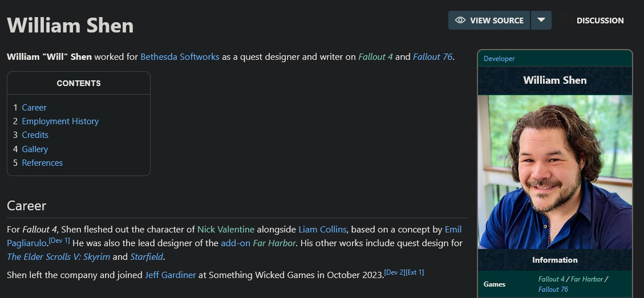644x298 pixels.
Task: Open the Nick Valentine link
Action: pyautogui.click(x=226, y=230)
